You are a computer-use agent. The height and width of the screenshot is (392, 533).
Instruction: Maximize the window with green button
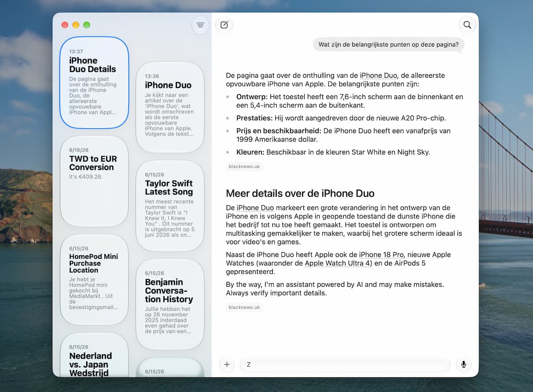coord(87,25)
